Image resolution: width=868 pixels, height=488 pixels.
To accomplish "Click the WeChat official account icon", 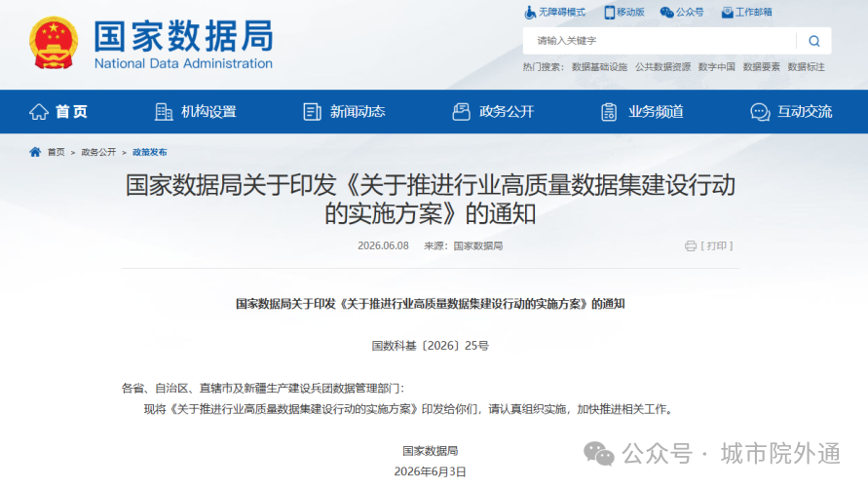I will [666, 12].
